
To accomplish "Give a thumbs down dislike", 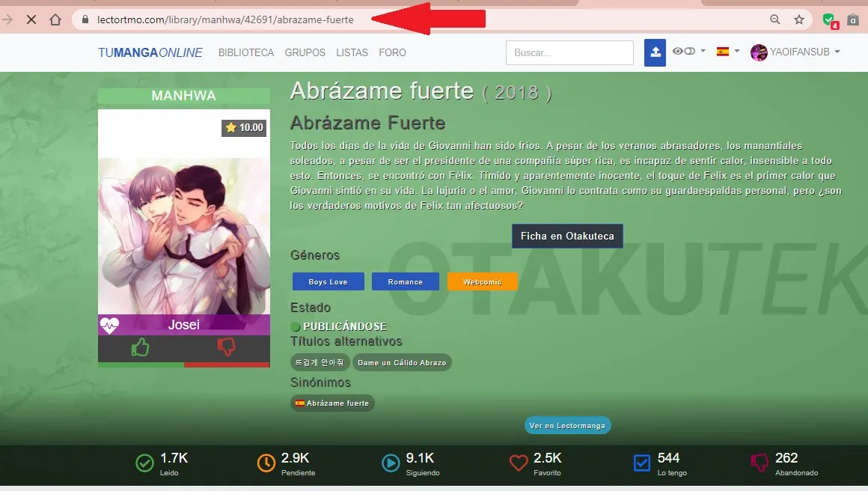I will [x=227, y=347].
